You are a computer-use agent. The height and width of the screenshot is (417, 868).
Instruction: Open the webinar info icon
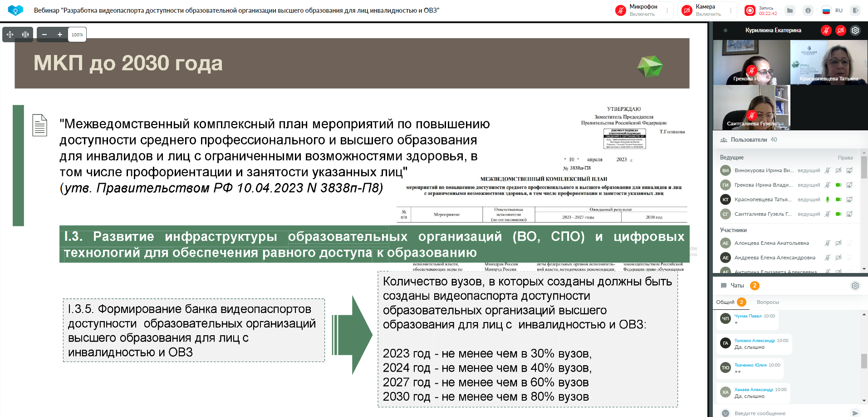(x=808, y=10)
